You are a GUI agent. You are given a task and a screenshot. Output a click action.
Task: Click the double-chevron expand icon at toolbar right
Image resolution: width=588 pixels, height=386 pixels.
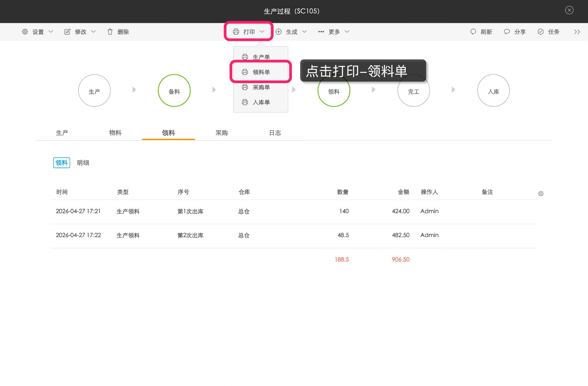pos(577,32)
